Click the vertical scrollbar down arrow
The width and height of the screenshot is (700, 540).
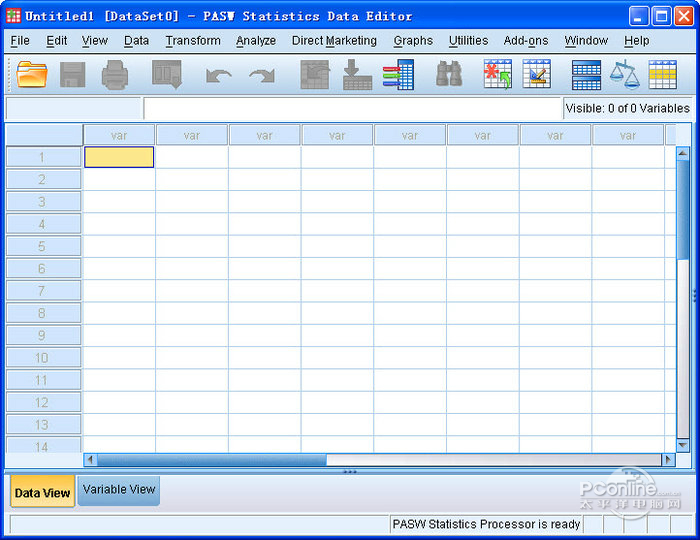point(683,445)
